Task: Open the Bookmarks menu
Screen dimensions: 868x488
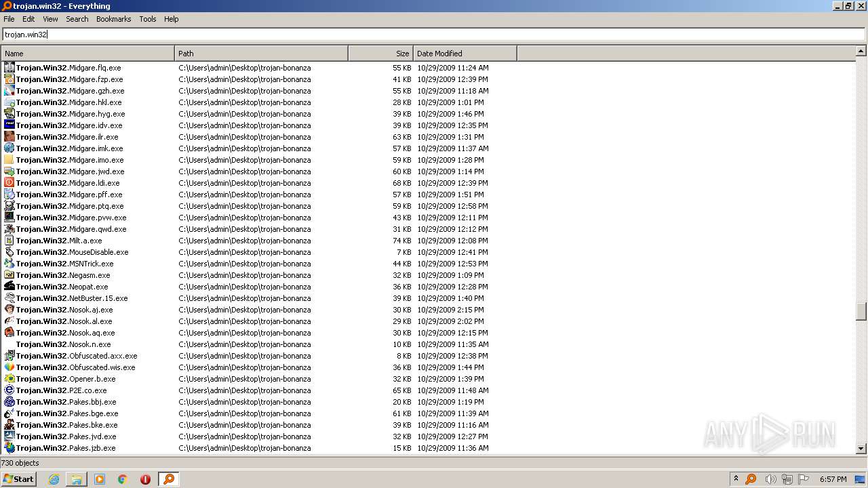Action: pos(113,19)
